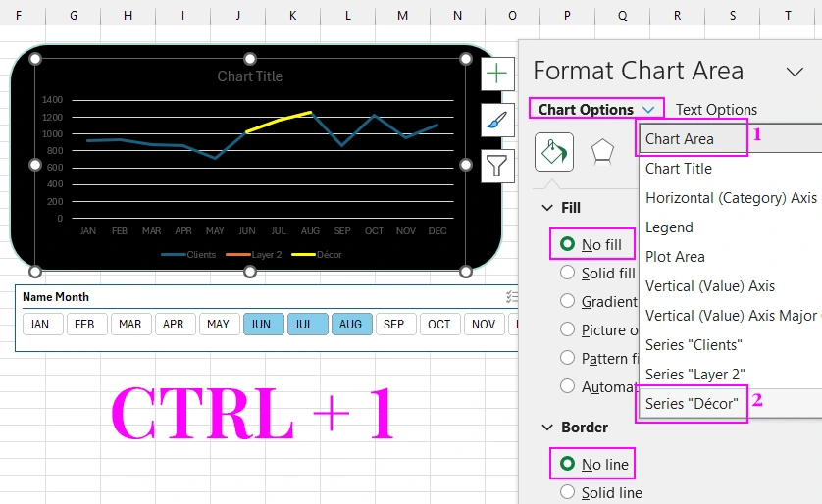
Task: Toggle multi-select icon in Name Month slicer
Action: point(510,297)
